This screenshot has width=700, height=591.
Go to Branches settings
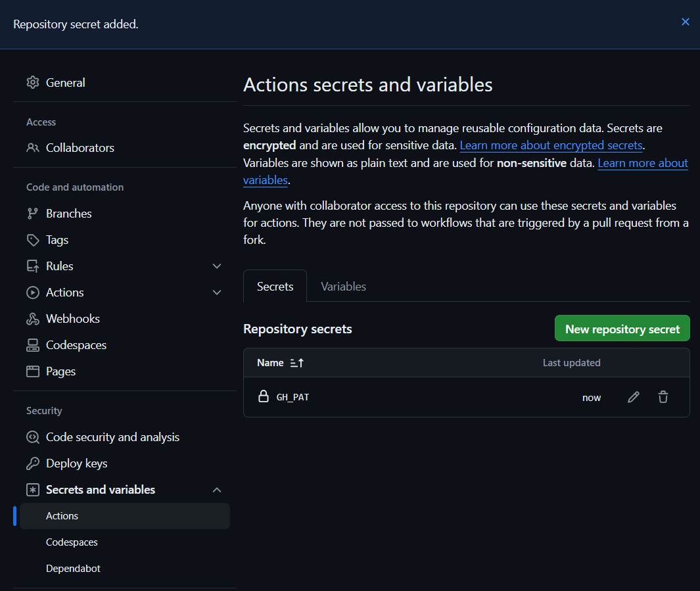click(68, 214)
